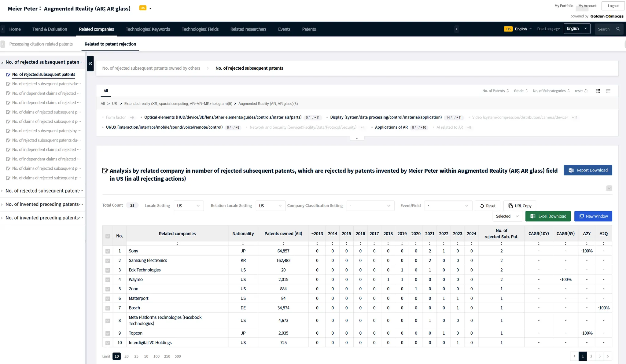Check the Bosch row checkbox

pos(108,308)
